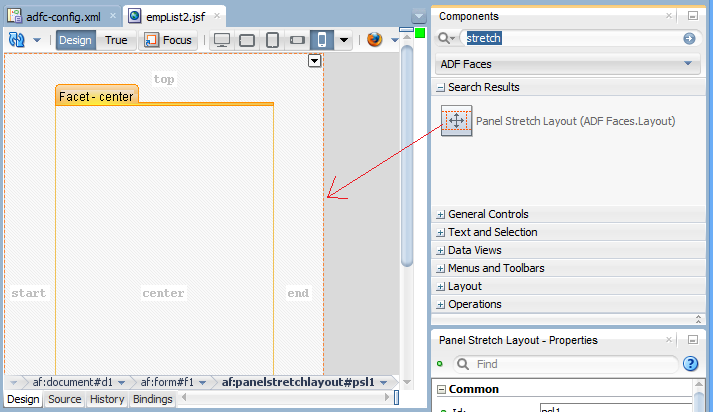Viewport: 713px width, 412px height.
Task: Open af:document#d1 breadcrumb dropdown
Action: click(x=121, y=382)
